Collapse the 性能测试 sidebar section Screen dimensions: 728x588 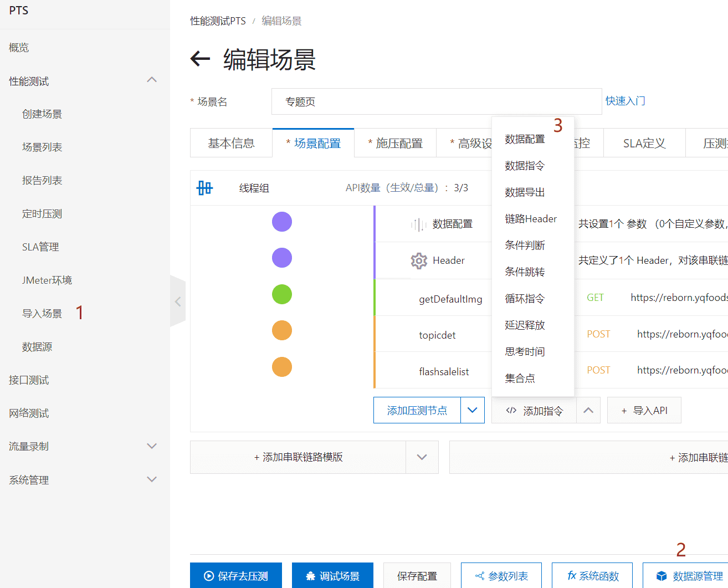(152, 80)
